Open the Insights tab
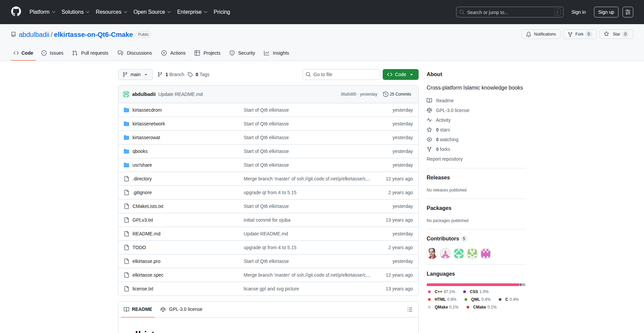Image resolution: width=644 pixels, height=333 pixels. (276, 53)
